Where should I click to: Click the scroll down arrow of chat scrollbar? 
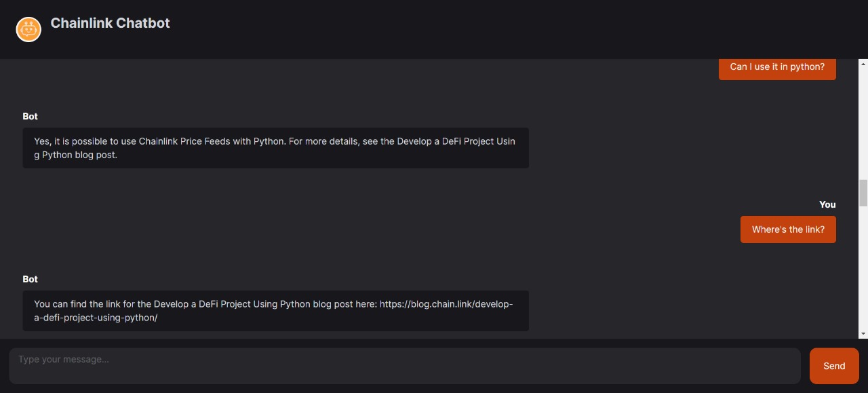coord(863,334)
